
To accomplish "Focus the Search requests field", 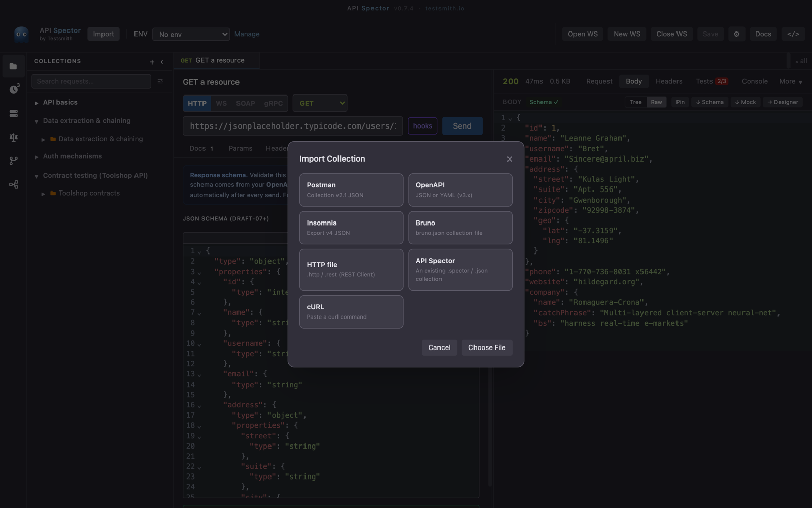I will point(91,81).
